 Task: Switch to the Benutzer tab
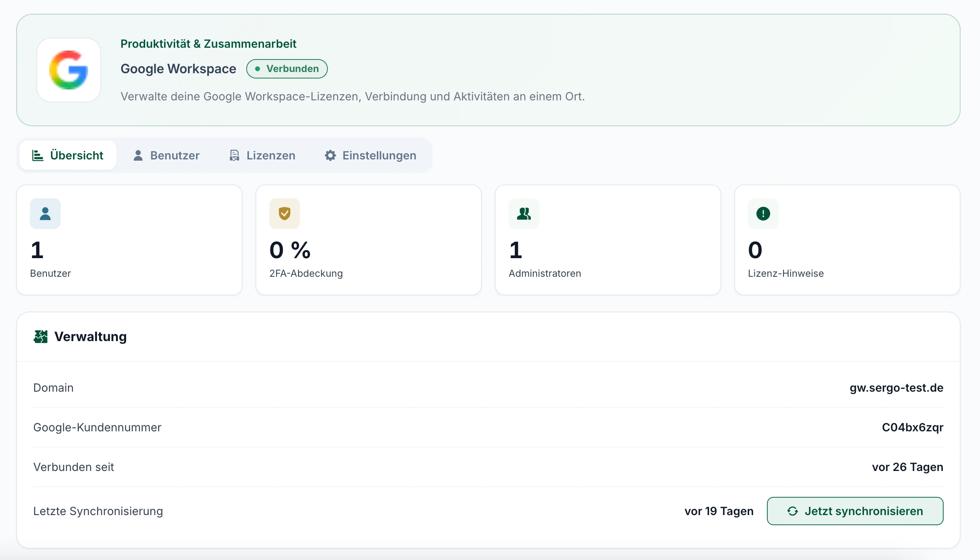166,155
